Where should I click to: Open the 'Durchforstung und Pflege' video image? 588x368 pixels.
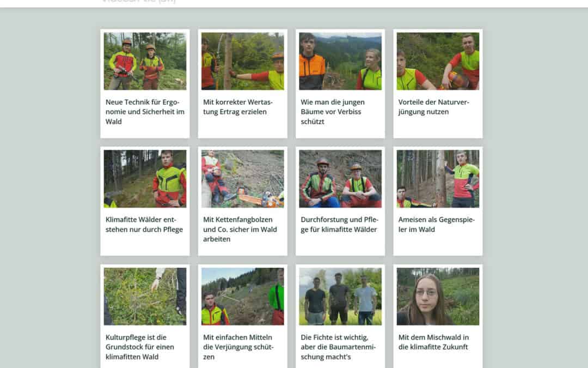tap(340, 179)
